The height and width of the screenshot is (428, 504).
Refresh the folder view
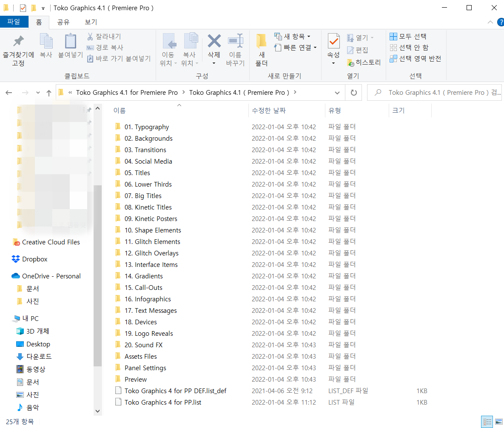pos(353,93)
